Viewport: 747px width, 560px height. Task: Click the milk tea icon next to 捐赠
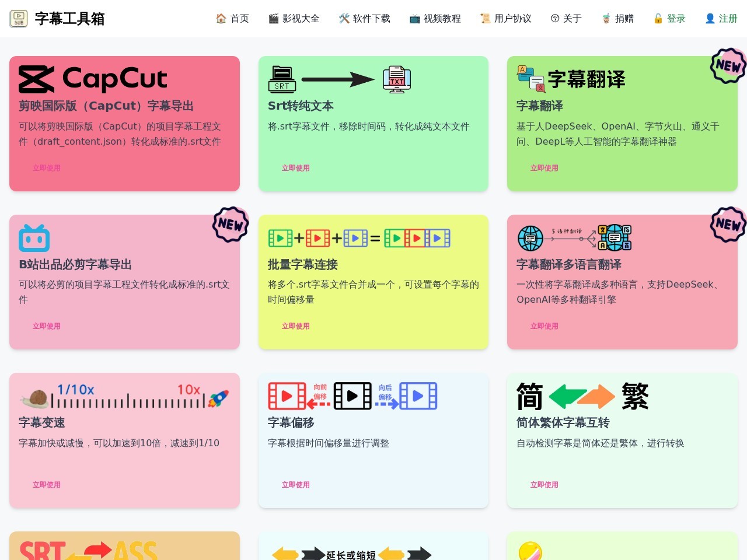coord(605,18)
